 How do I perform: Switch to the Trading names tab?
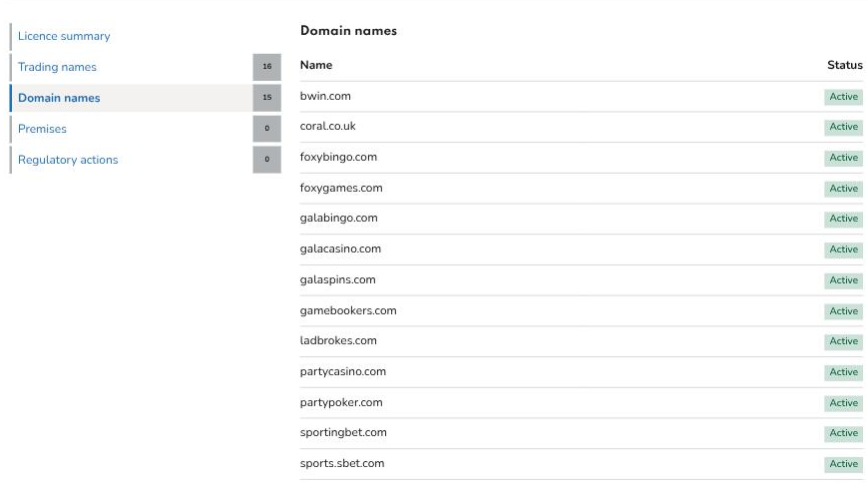(x=57, y=67)
